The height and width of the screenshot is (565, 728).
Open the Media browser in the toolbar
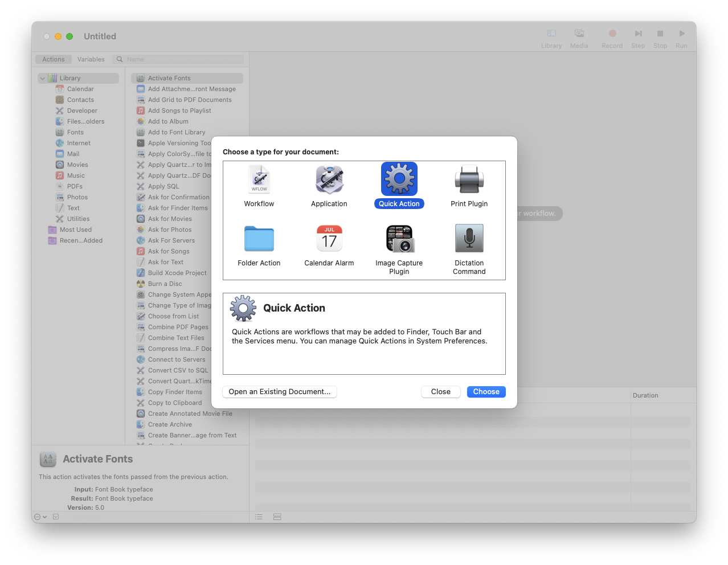[579, 36]
